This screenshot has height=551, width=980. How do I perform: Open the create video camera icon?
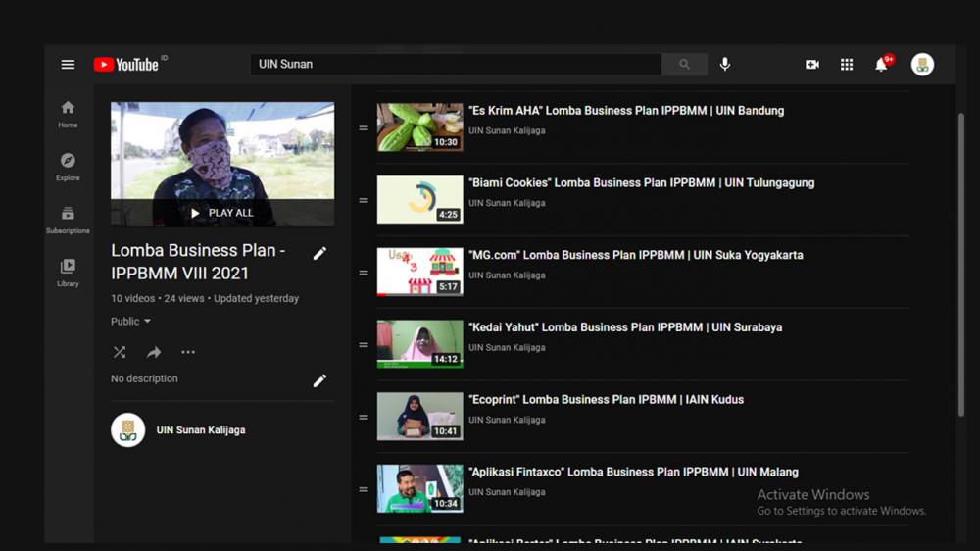pyautogui.click(x=812, y=65)
